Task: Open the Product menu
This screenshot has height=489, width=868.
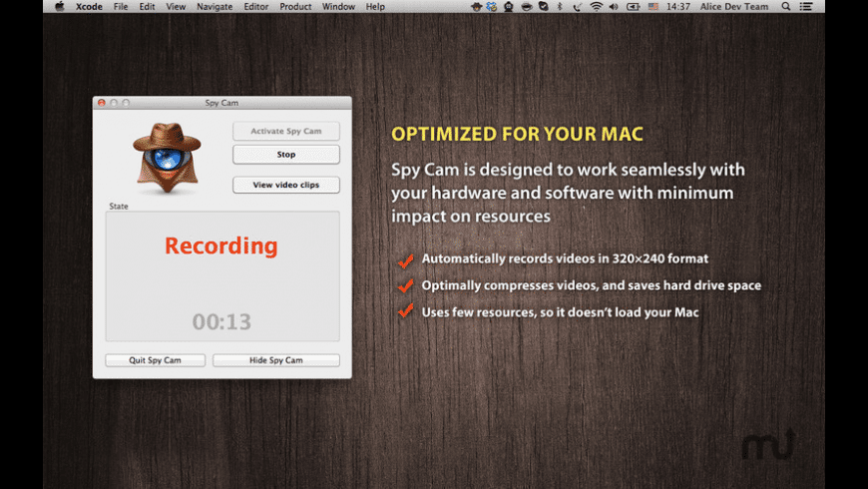Action: click(295, 7)
